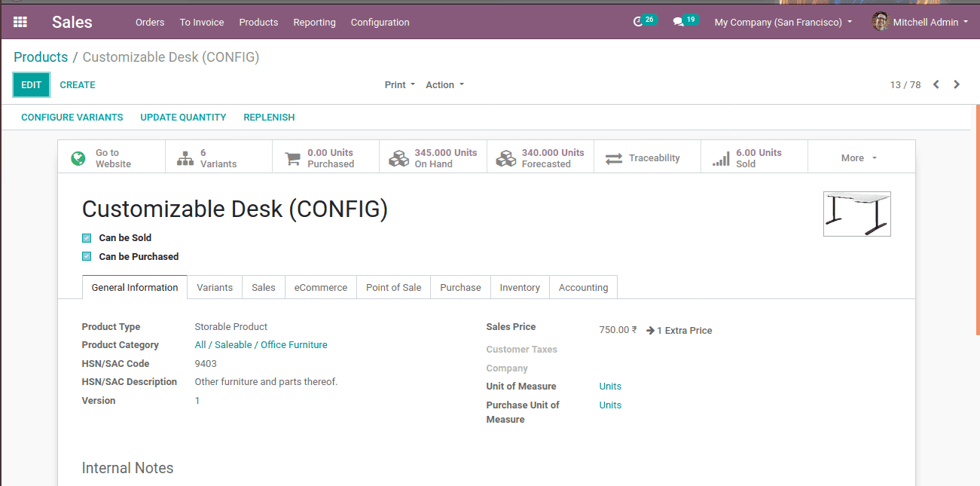
Task: Open the Print dropdown
Action: point(400,85)
